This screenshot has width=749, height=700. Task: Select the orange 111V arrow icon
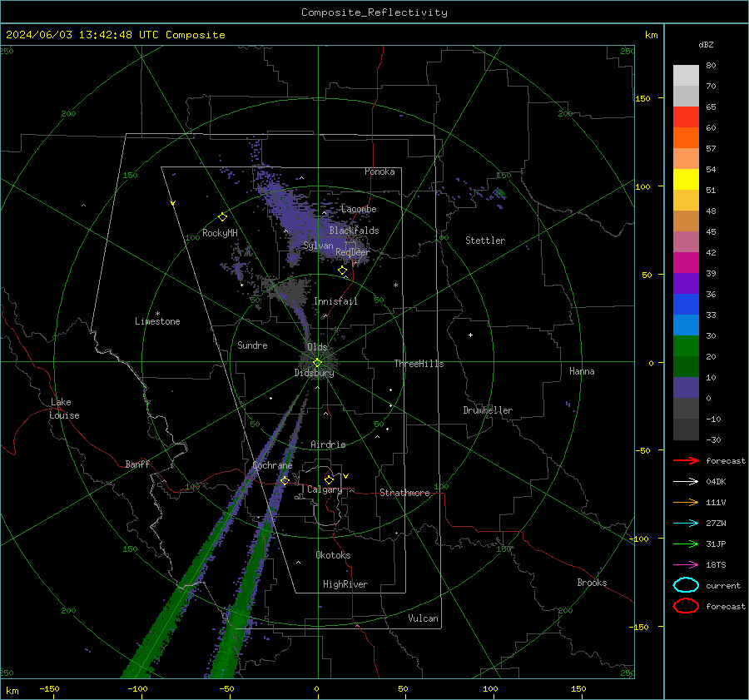pyautogui.click(x=686, y=502)
